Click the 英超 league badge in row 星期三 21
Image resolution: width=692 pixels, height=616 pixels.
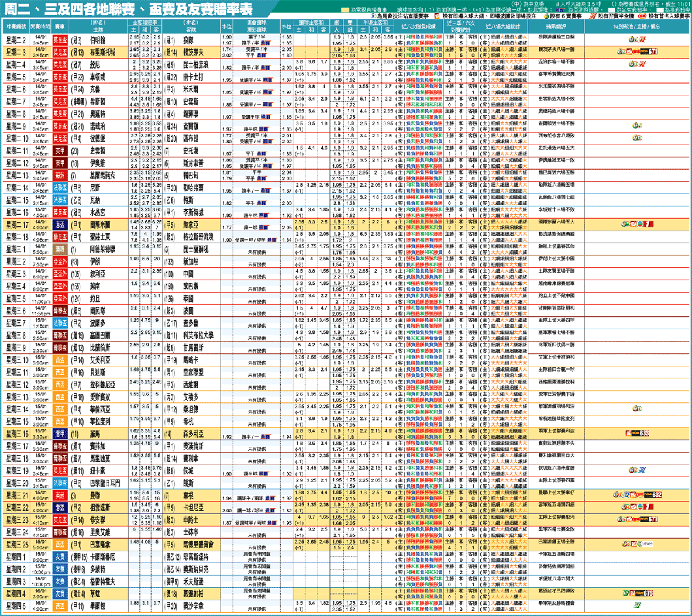pyautogui.click(x=60, y=496)
